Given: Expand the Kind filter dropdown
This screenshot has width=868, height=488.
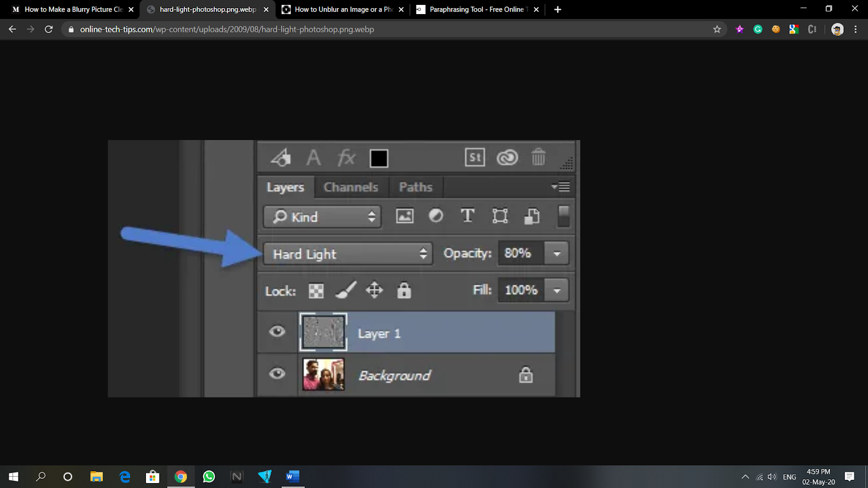Looking at the screenshot, I should [323, 217].
